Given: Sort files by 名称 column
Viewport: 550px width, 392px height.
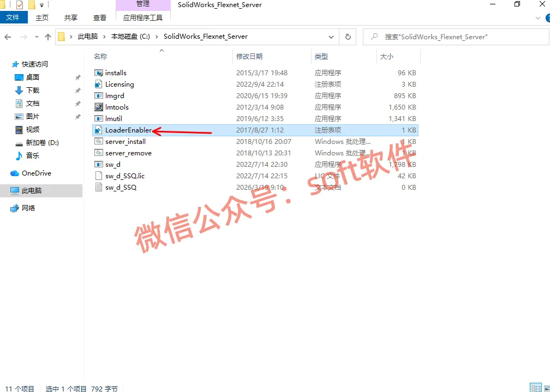Looking at the screenshot, I should tap(100, 57).
